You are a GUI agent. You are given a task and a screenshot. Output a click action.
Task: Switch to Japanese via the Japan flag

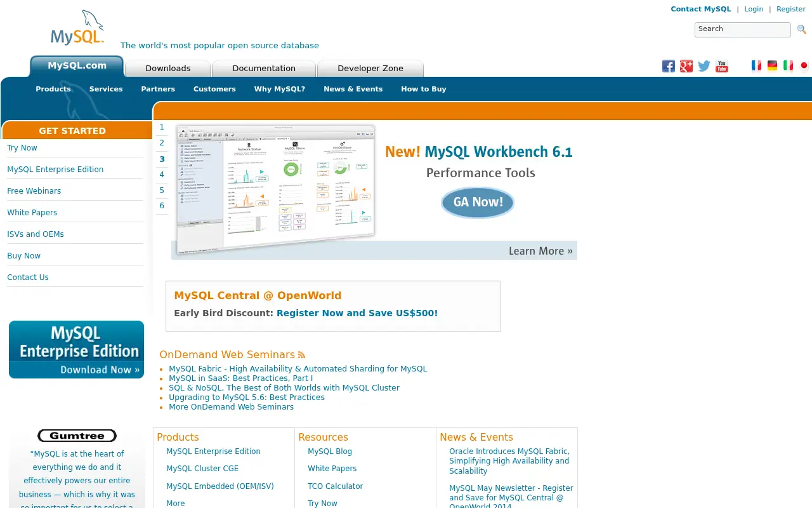(804, 65)
